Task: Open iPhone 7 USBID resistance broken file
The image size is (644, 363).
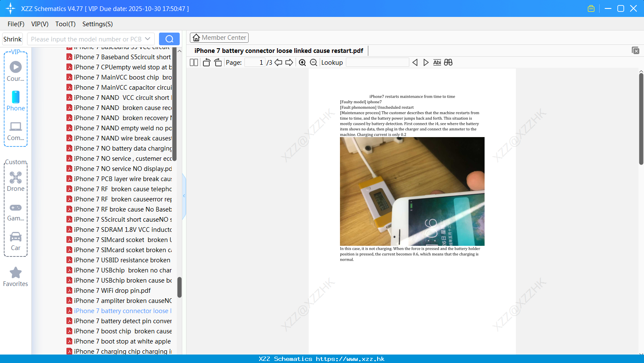Action: 118,260
